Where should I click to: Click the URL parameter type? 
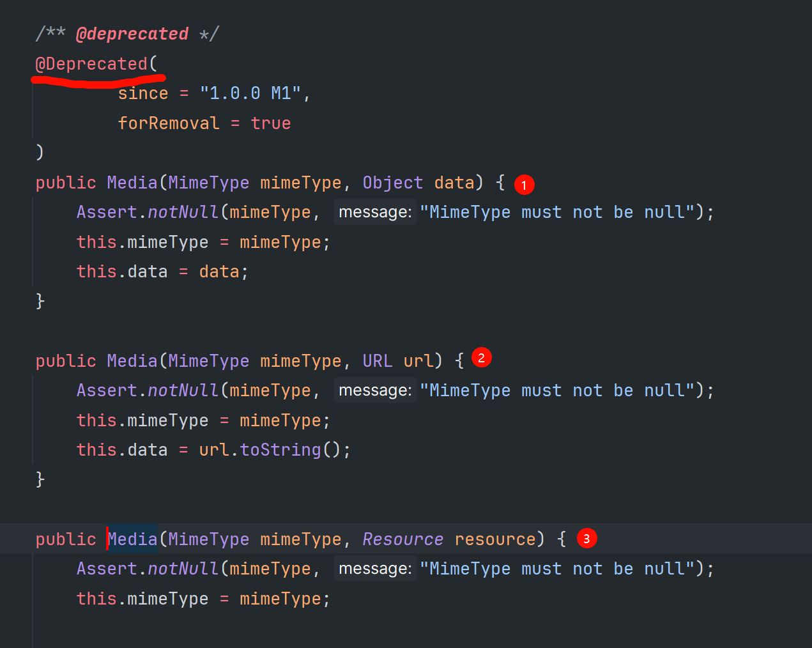coord(377,361)
